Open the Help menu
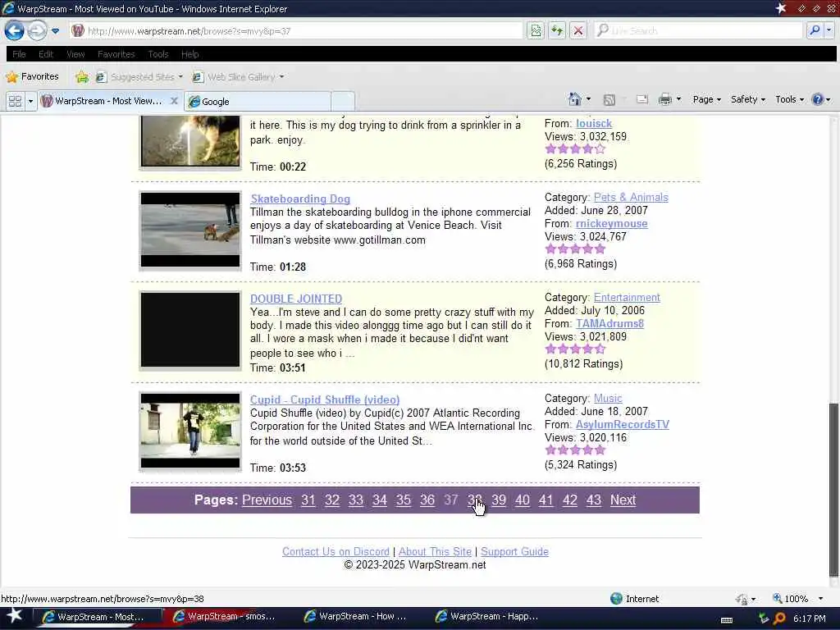This screenshot has height=630, width=840. 189,54
